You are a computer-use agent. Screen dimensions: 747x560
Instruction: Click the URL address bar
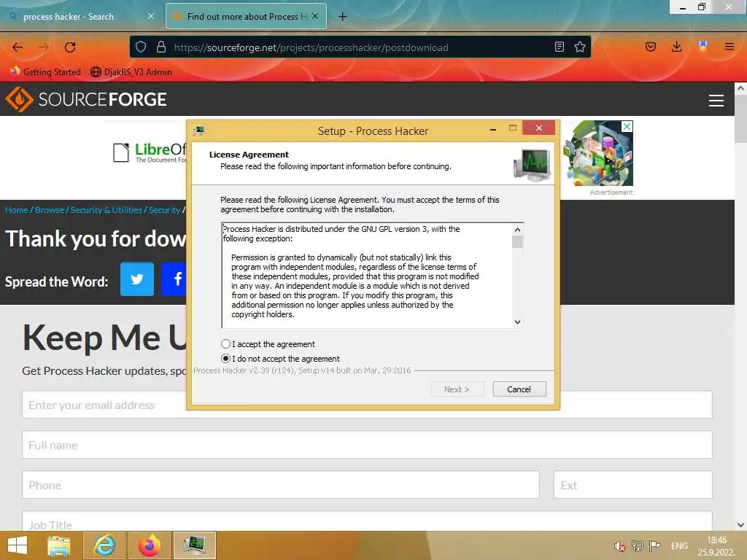360,47
